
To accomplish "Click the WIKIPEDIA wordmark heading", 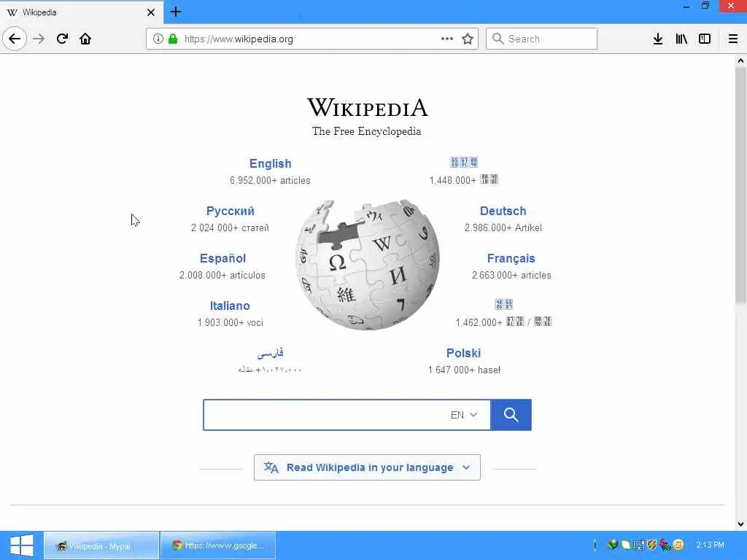I will point(368,108).
